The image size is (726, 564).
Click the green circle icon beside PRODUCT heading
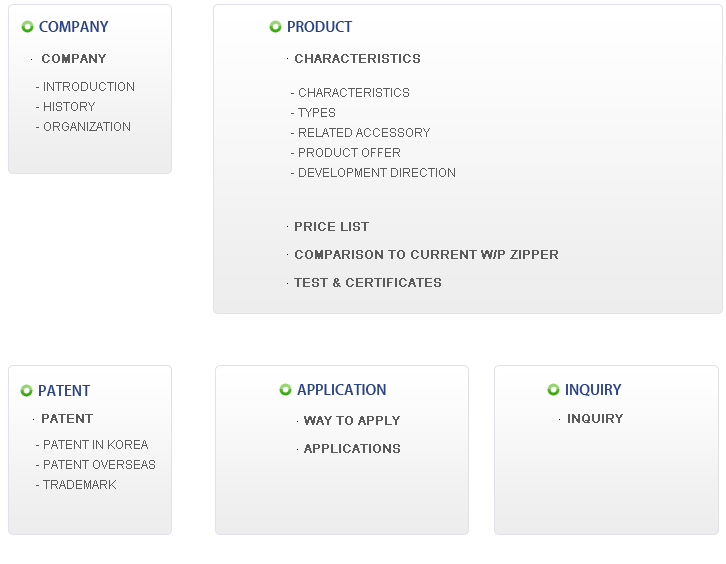point(275,27)
